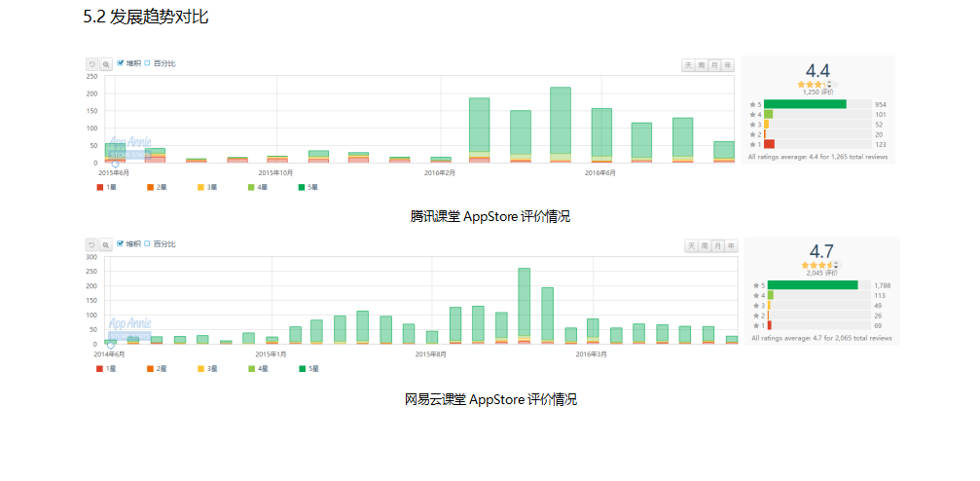The image size is (980, 481).
Task: Click the 4-star bar with 101 ratings
Action: 768,115
